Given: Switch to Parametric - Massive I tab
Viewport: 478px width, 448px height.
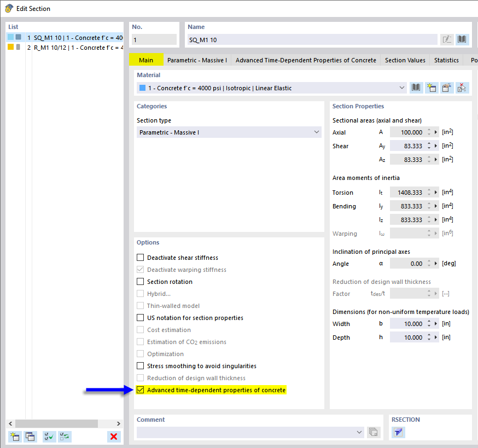Looking at the screenshot, I should pos(197,60).
